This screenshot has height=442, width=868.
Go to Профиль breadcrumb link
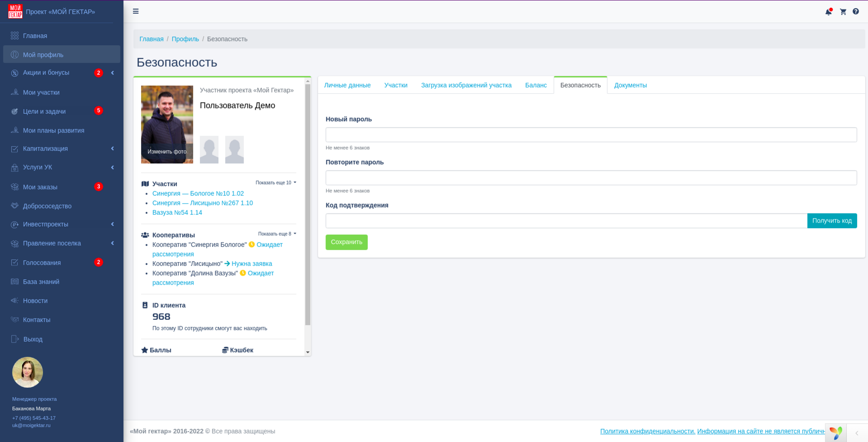185,39
